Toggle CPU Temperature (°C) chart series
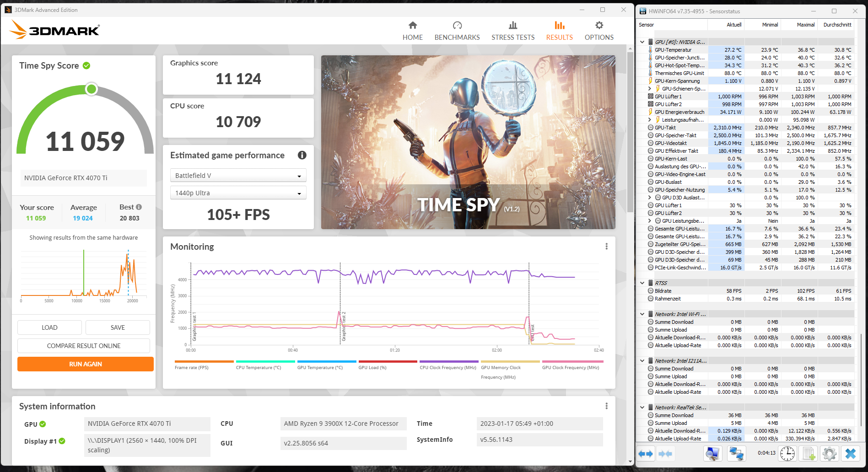The image size is (868, 472). [x=265, y=365]
